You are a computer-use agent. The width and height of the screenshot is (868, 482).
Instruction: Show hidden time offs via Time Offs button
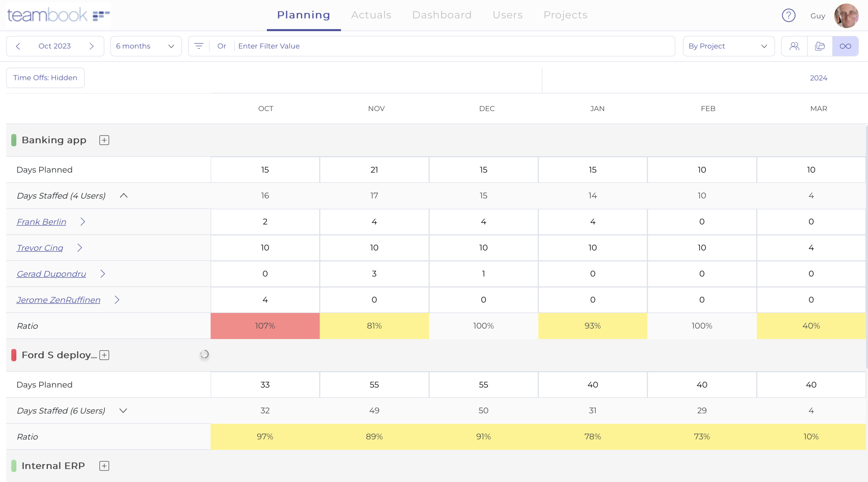[45, 78]
